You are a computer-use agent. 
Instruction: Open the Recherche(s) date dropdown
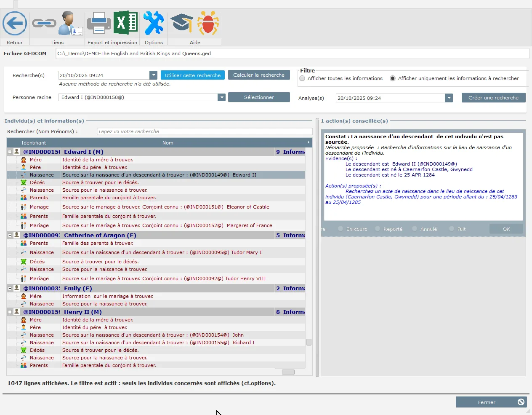153,75
